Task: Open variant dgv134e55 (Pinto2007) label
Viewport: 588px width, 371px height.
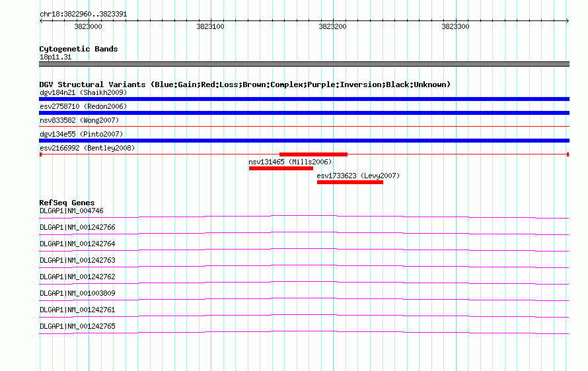Action: point(81,134)
